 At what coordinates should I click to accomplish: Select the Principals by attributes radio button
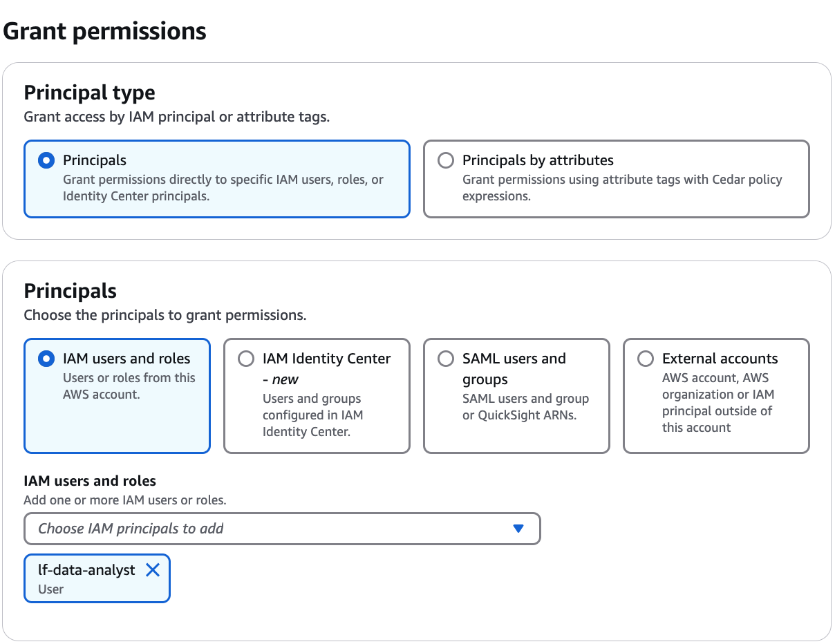pyautogui.click(x=446, y=160)
